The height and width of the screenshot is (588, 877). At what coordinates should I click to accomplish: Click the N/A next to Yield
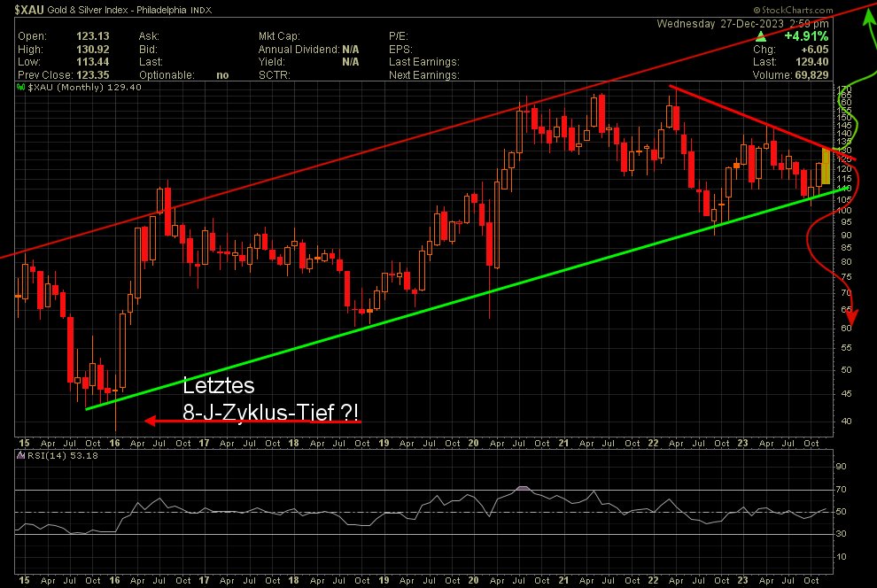click(x=351, y=62)
